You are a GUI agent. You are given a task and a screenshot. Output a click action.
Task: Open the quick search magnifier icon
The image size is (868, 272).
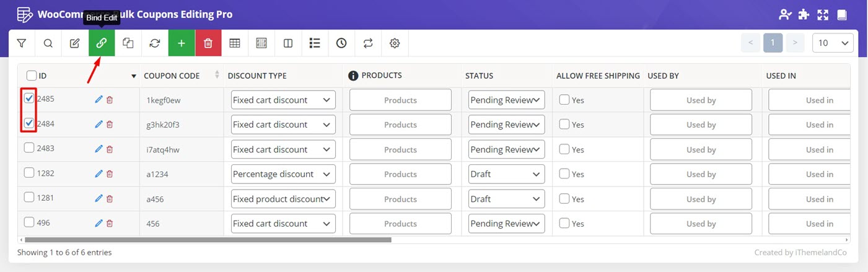point(48,43)
